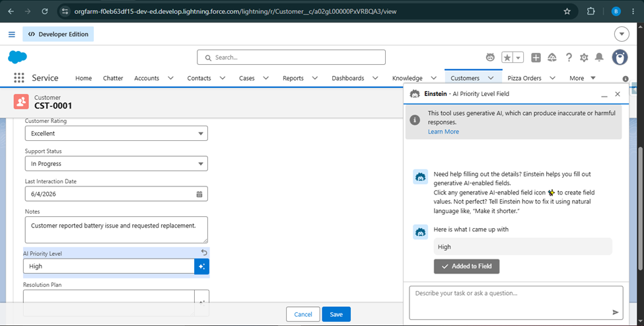Open the App Launcher dots grid
Viewport: 644px width, 326px height.
pyautogui.click(x=19, y=77)
